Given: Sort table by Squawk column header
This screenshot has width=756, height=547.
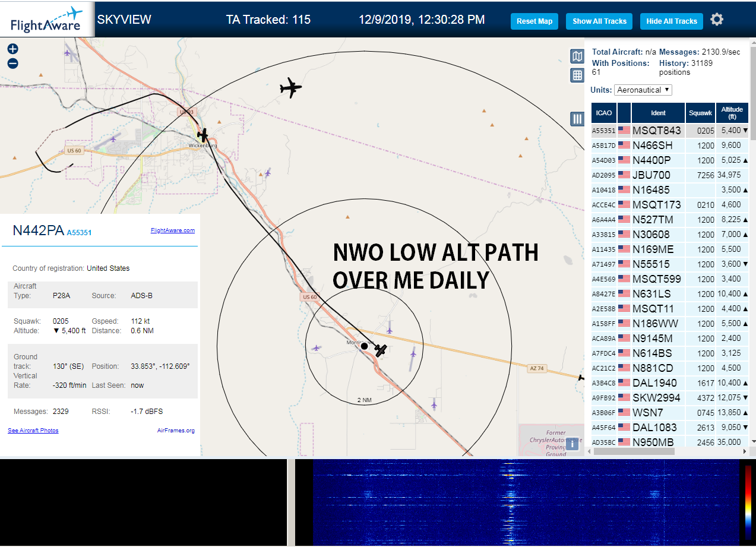Looking at the screenshot, I should click(701, 113).
